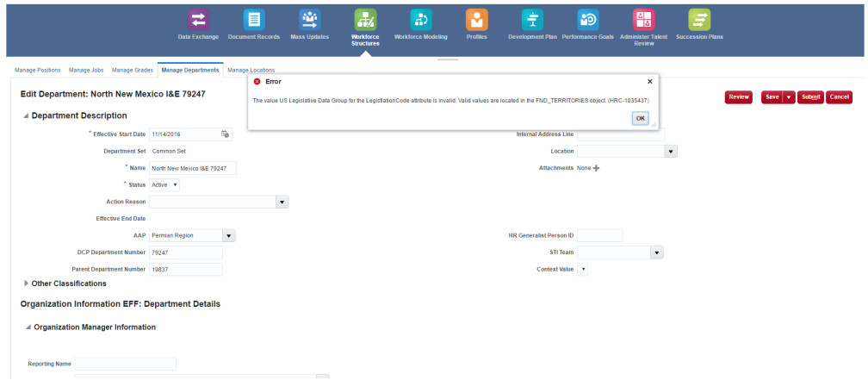The image size is (868, 380).
Task: Click the Save button
Action: coord(772,97)
